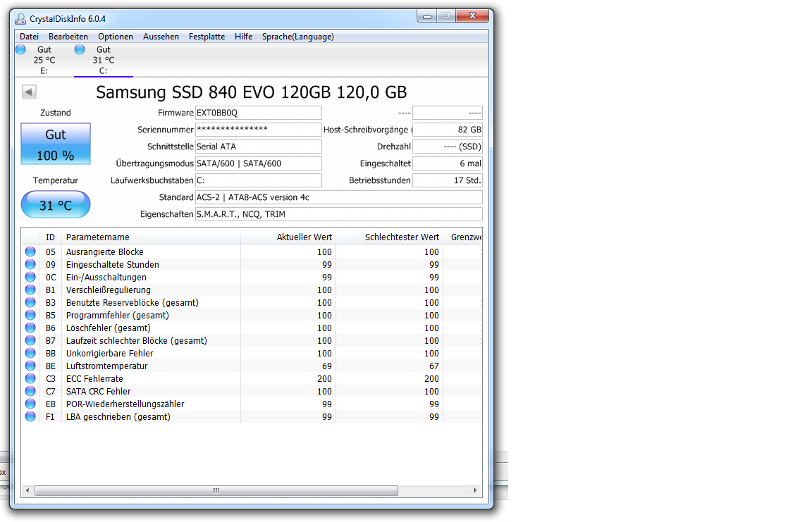Click the CrystalDiskInfo title bar app icon
812x522 pixels.
pyautogui.click(x=20, y=19)
